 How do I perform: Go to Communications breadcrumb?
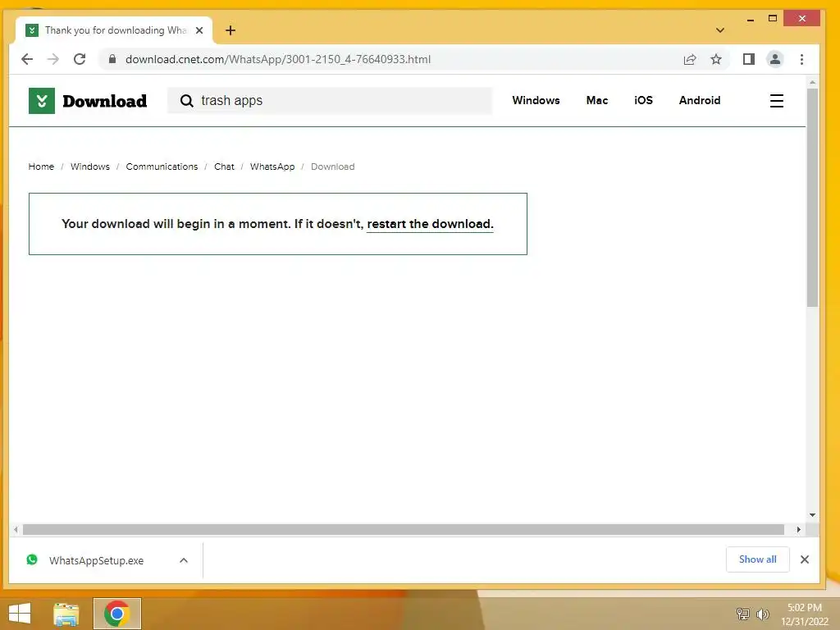[x=162, y=167]
